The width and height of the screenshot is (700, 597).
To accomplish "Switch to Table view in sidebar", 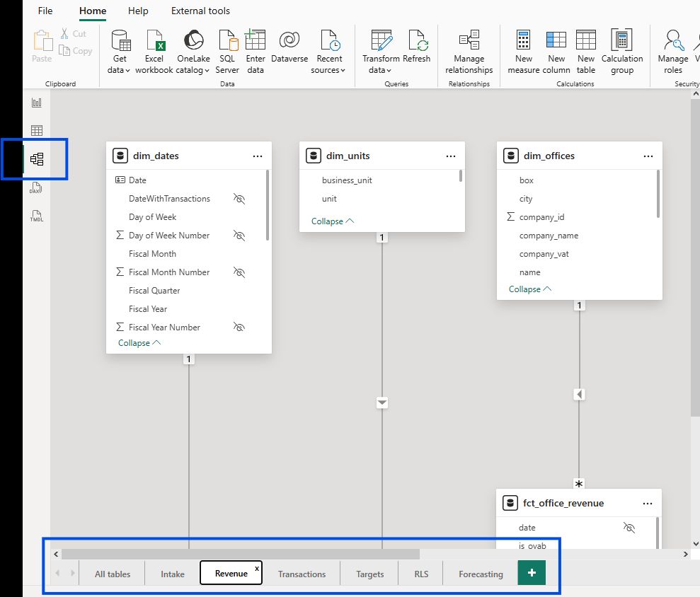I will (x=37, y=130).
